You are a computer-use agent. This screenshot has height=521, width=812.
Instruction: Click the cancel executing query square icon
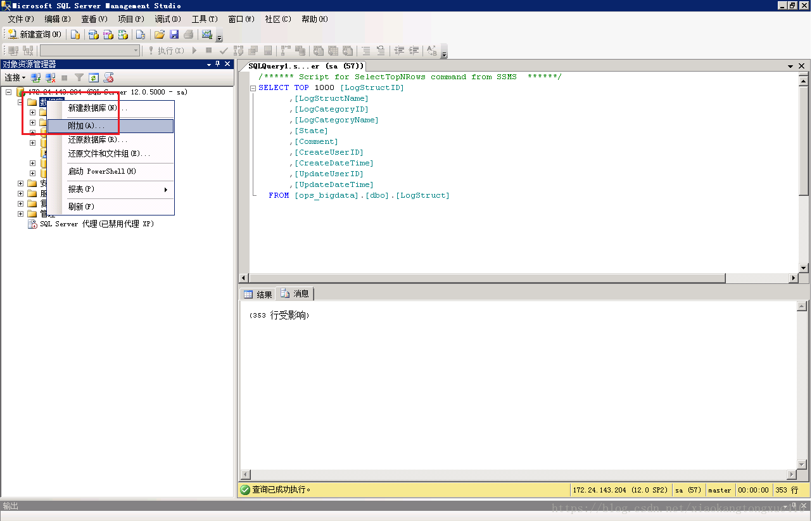[209, 50]
